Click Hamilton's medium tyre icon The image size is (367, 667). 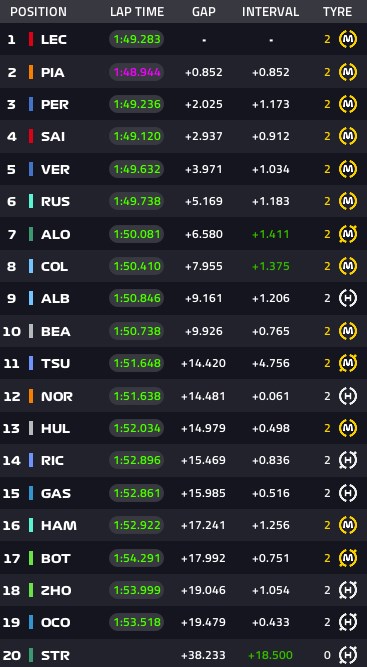click(x=347, y=525)
